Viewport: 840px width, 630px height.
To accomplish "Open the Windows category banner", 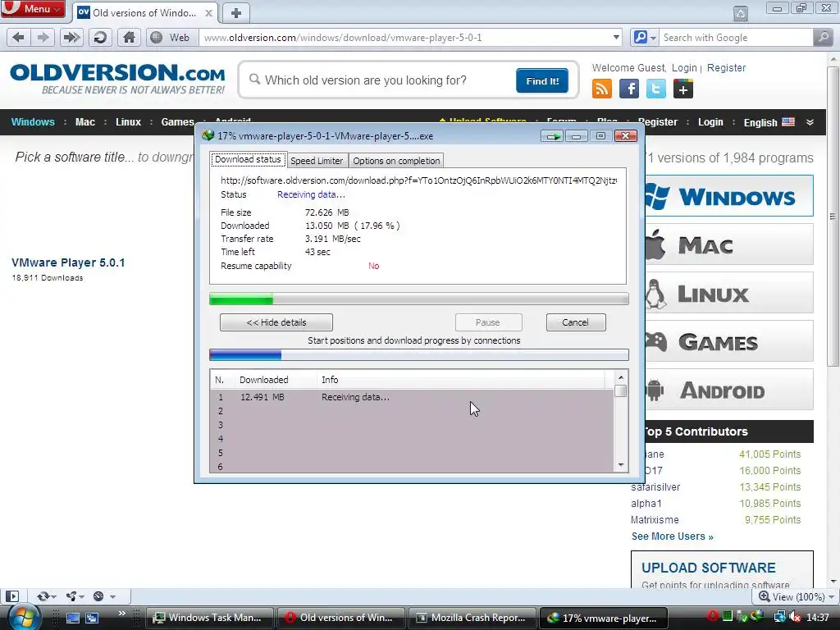I will [x=729, y=196].
